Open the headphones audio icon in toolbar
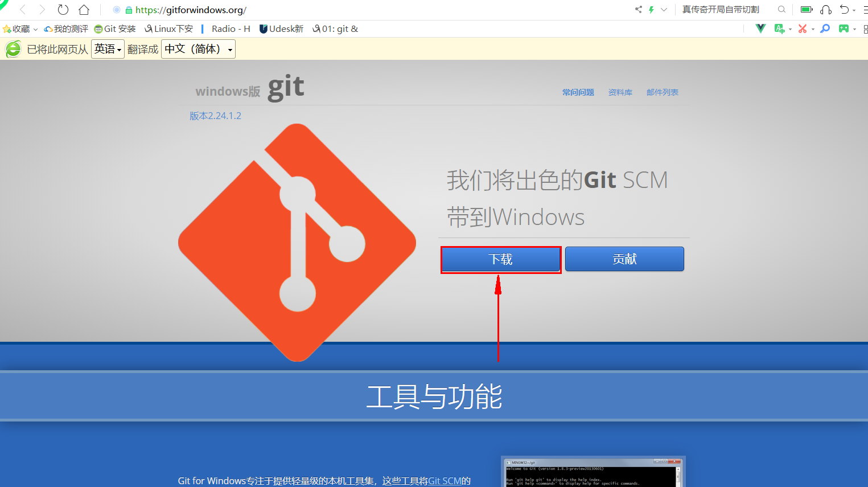The width and height of the screenshot is (868, 487). [x=826, y=9]
